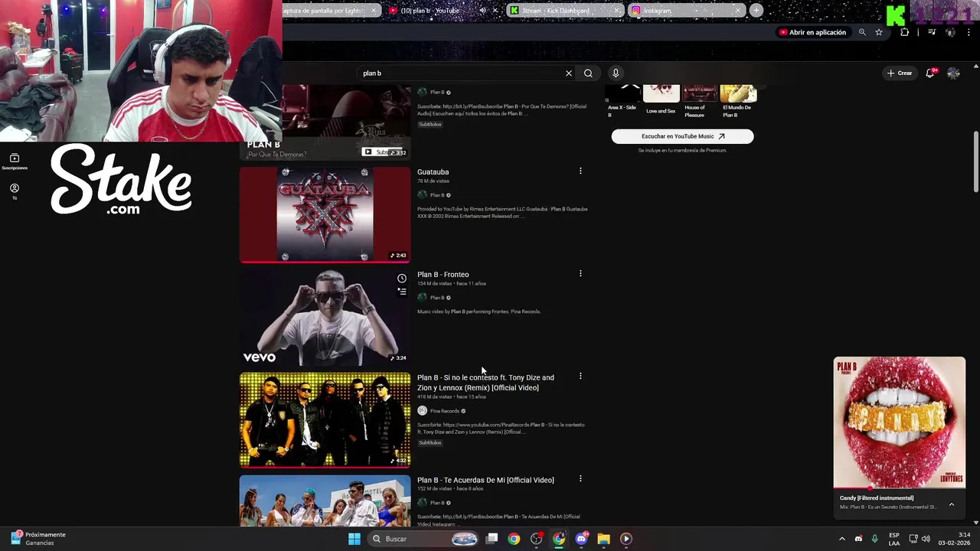Open the browser extensions puzzle icon
This screenshot has width=980, height=551.
pyautogui.click(x=905, y=32)
